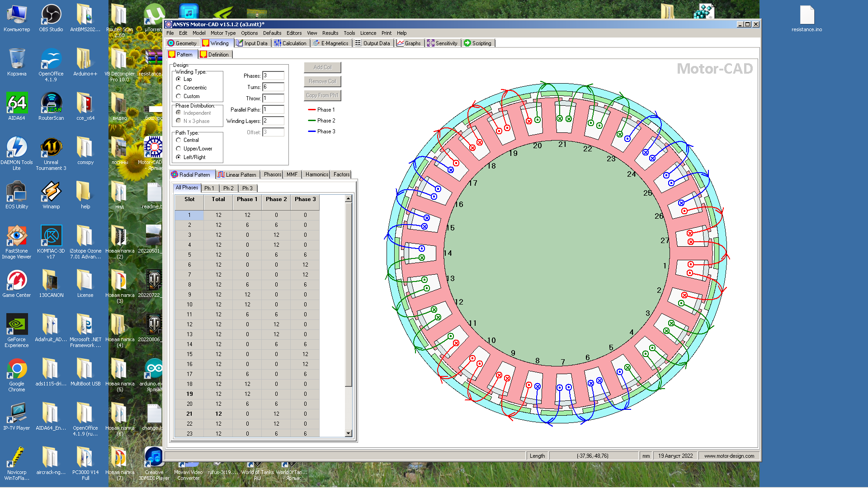Select Lap winding type
This screenshot has width=868, height=488.
tap(179, 79)
